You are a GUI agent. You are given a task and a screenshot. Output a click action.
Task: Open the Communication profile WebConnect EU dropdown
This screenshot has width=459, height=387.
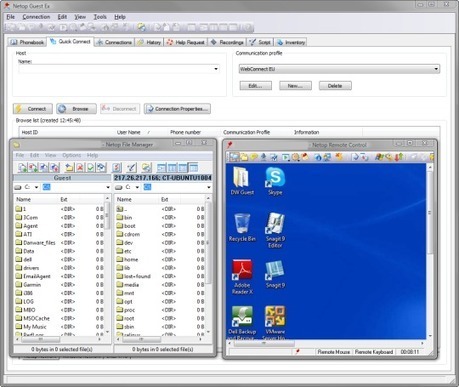pos(339,69)
